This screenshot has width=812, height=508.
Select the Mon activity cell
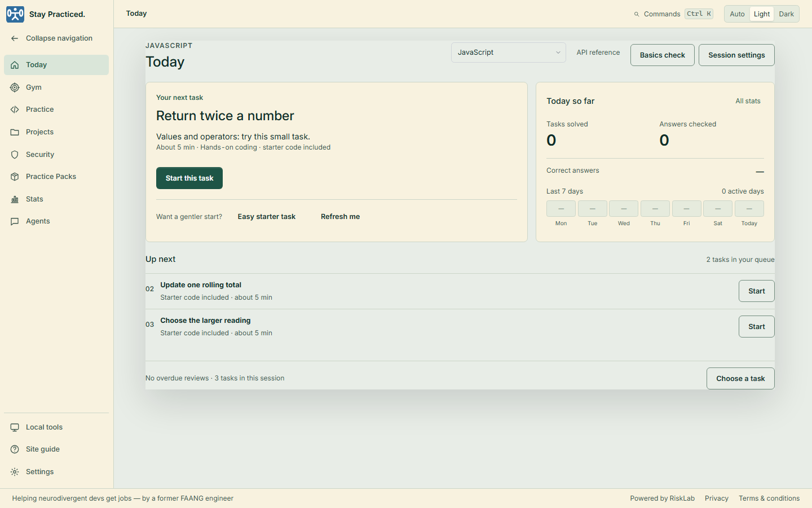pyautogui.click(x=561, y=209)
